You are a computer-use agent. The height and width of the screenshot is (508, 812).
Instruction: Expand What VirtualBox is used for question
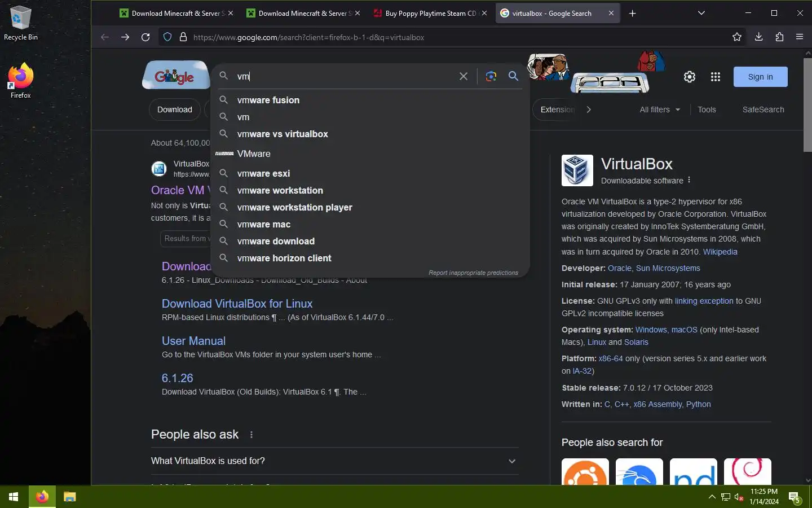coord(334,461)
